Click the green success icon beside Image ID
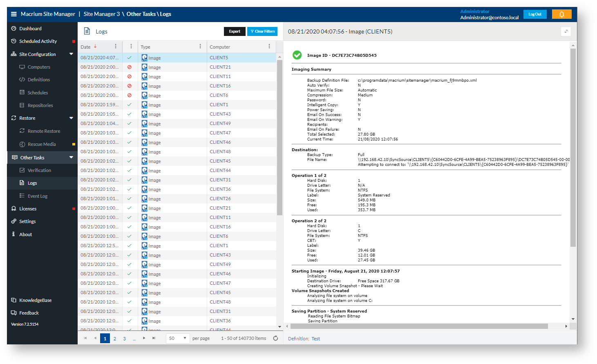 (297, 55)
